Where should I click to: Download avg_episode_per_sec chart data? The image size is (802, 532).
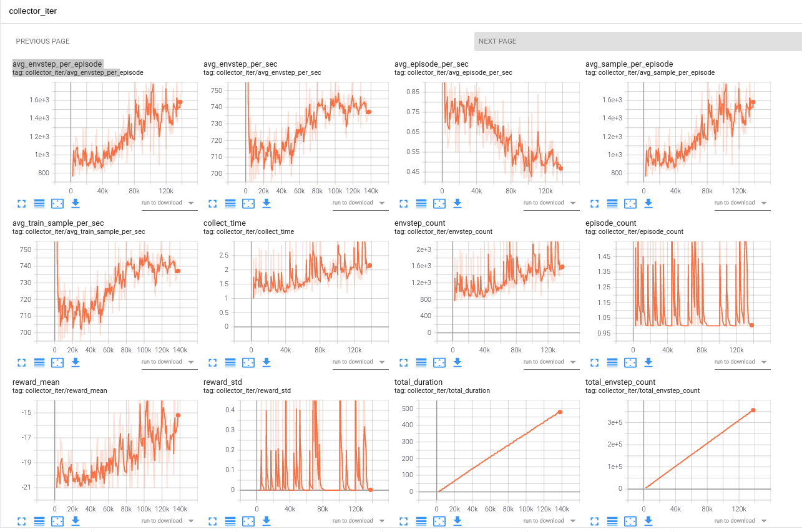coord(457,203)
